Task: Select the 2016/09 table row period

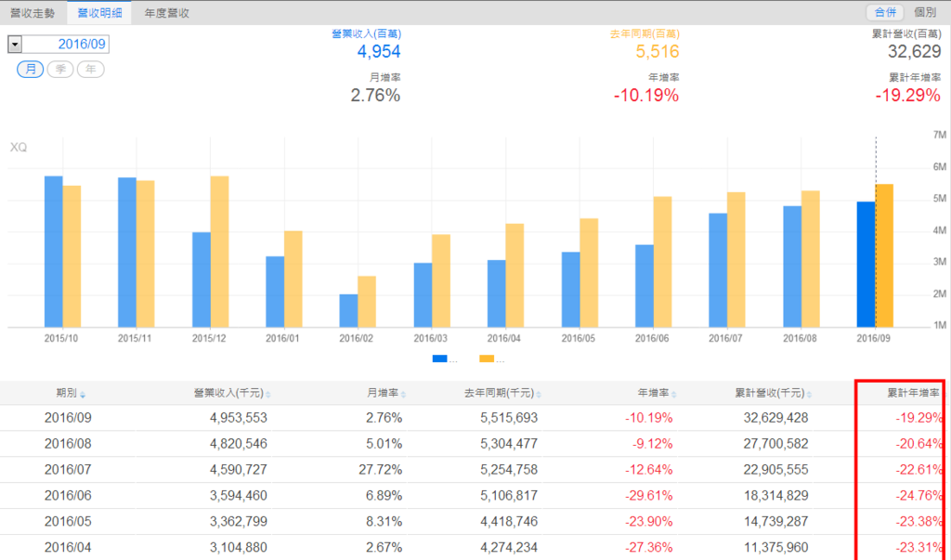Action: coord(68,418)
